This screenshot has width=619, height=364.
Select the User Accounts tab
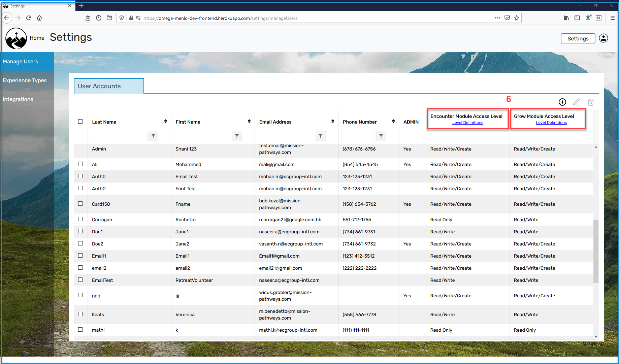coord(109,86)
